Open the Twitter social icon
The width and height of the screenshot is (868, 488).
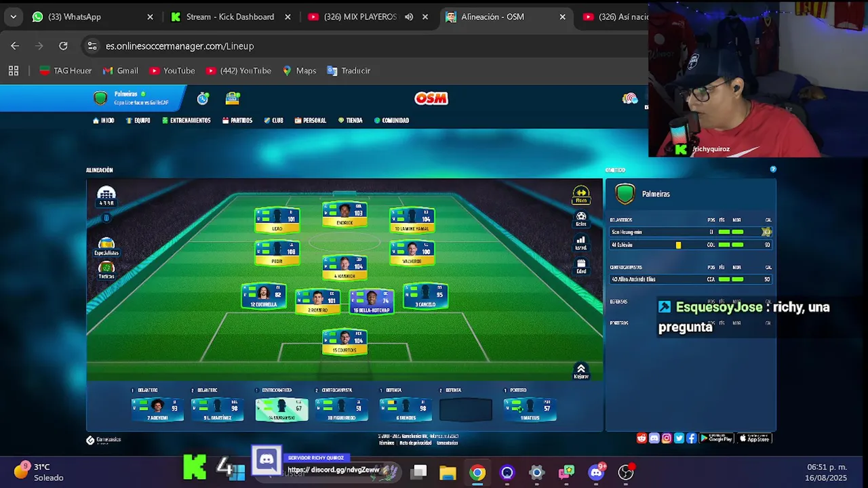tap(679, 439)
